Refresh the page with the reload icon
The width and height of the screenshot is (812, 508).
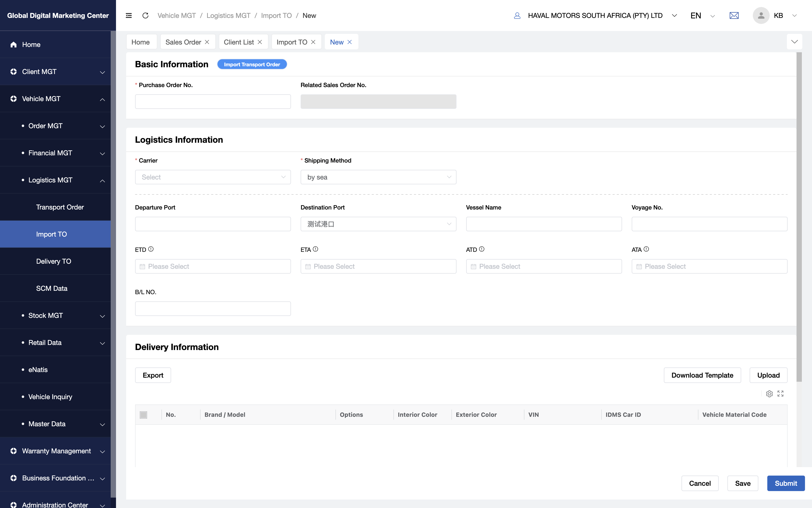coord(145,15)
